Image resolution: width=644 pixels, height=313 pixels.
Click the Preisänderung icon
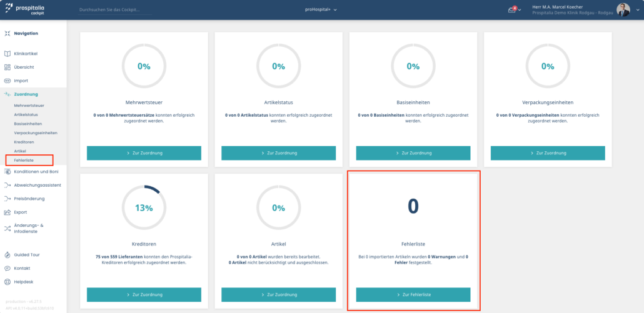[x=7, y=199]
